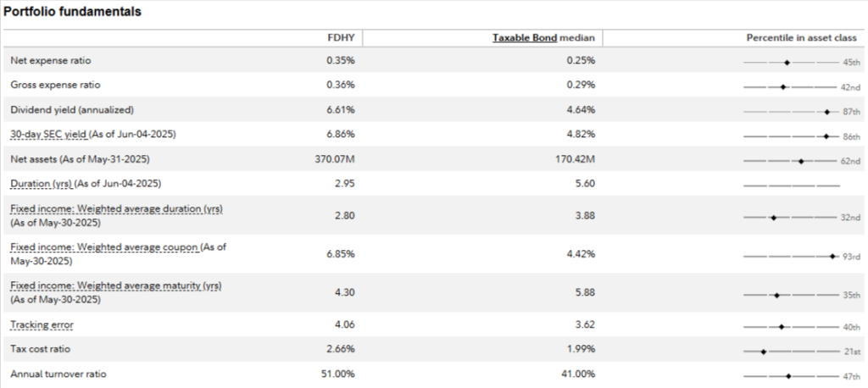Screen dimensions: 868x388
Task: Select the Annual turnover ratio percentile diamond
Action: click(x=788, y=374)
